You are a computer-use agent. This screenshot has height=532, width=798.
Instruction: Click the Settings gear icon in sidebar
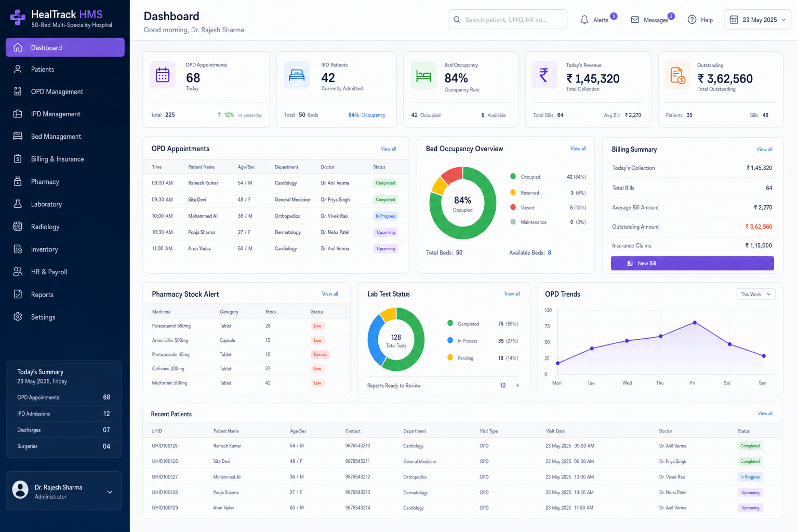(18, 317)
